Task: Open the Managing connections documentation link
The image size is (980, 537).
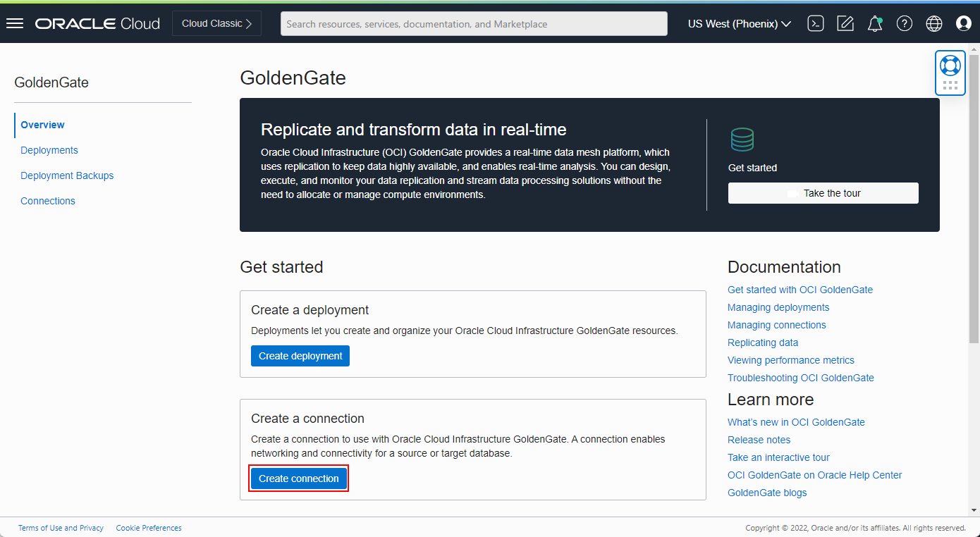Action: pos(776,325)
